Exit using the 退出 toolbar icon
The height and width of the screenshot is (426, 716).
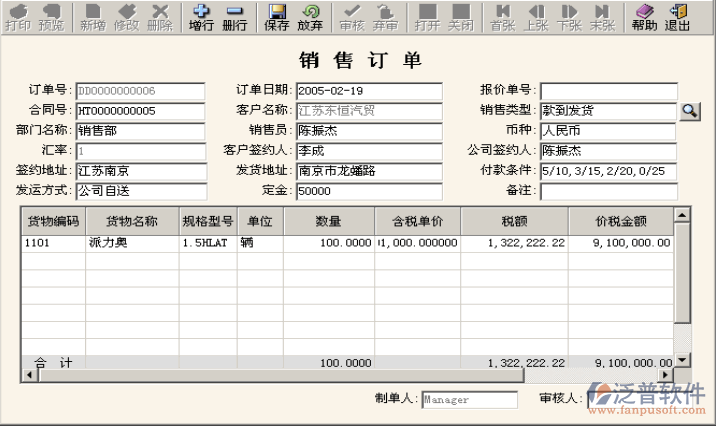(678, 17)
